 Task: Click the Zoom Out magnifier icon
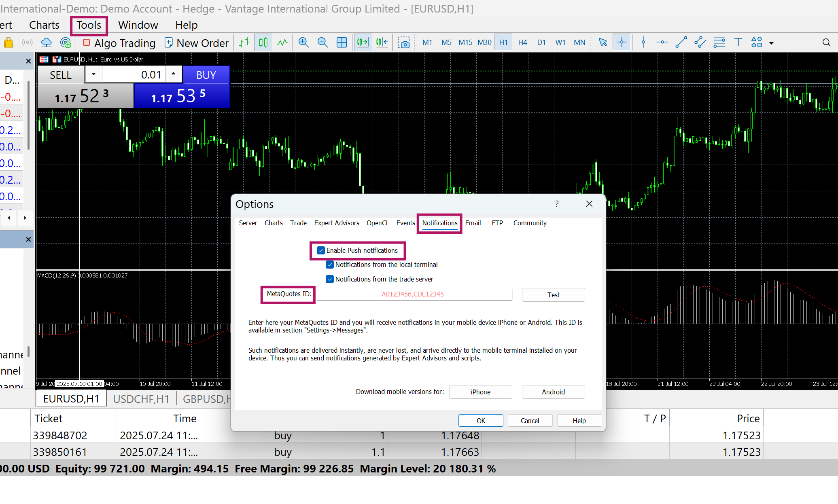click(x=322, y=42)
